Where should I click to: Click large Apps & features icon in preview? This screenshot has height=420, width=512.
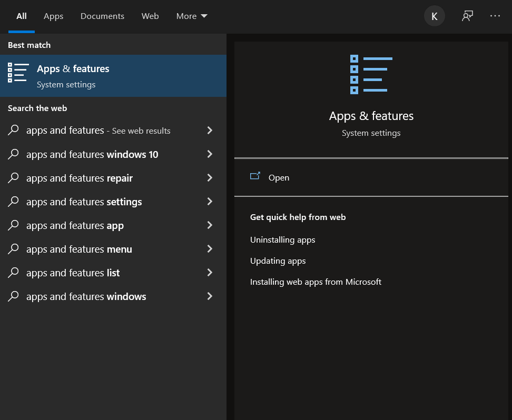pyautogui.click(x=371, y=74)
